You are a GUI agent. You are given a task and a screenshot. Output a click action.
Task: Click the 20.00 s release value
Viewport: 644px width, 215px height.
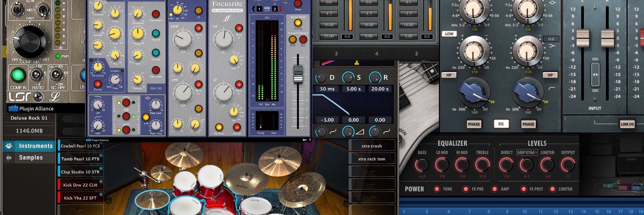coord(380,89)
